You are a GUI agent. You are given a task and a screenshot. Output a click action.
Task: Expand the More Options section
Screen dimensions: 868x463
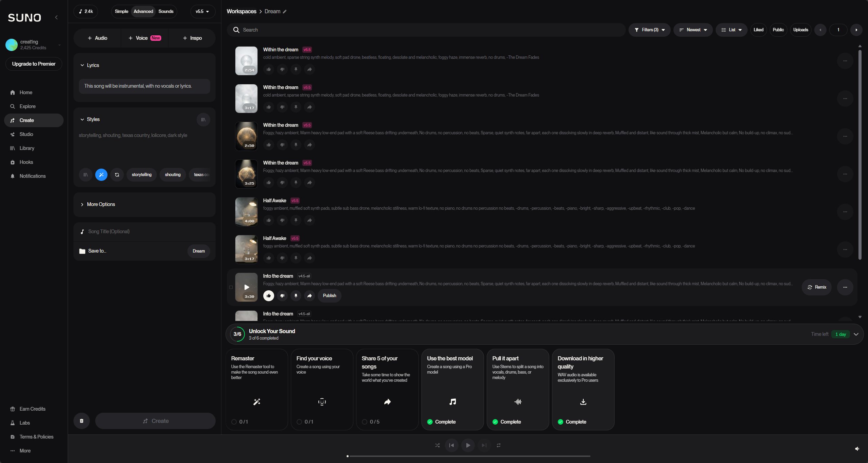click(145, 204)
